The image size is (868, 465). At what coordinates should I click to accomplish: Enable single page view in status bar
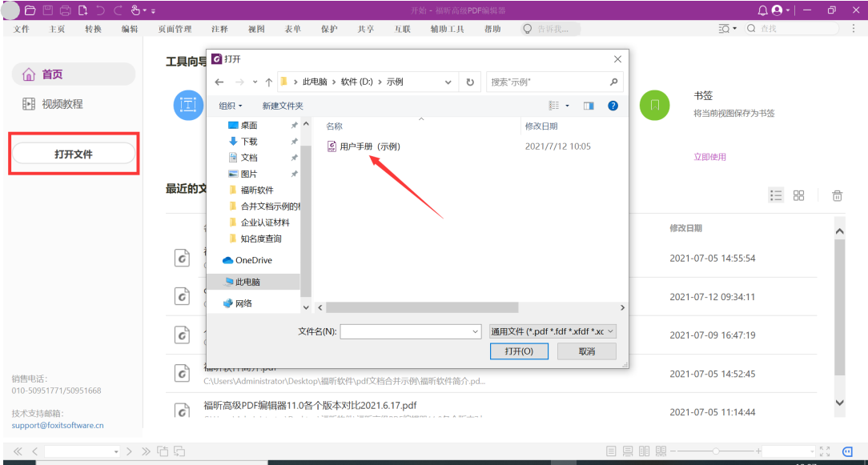pos(609,451)
